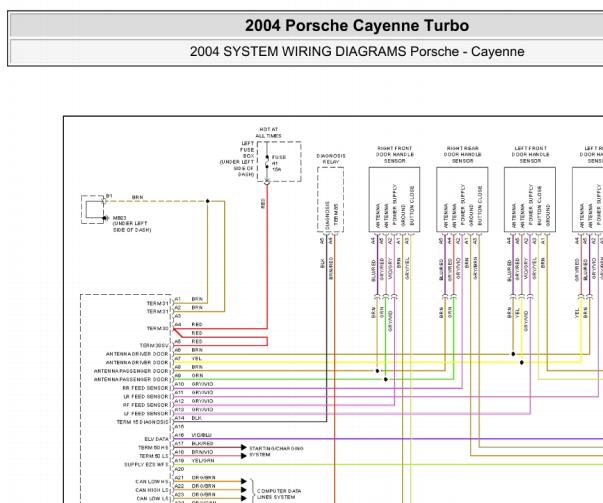
Task: Click the "TERM 50 HS" label
Action: point(153,448)
